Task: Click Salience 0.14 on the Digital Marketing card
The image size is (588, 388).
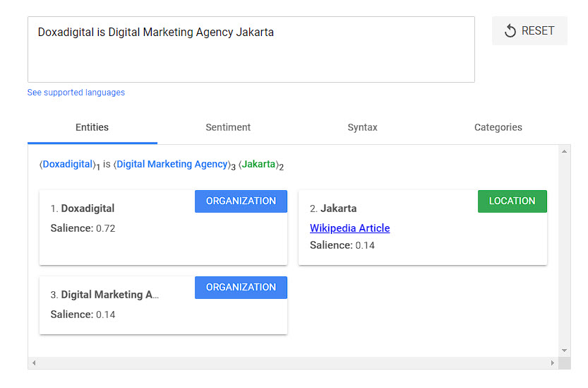Action: pyautogui.click(x=83, y=314)
